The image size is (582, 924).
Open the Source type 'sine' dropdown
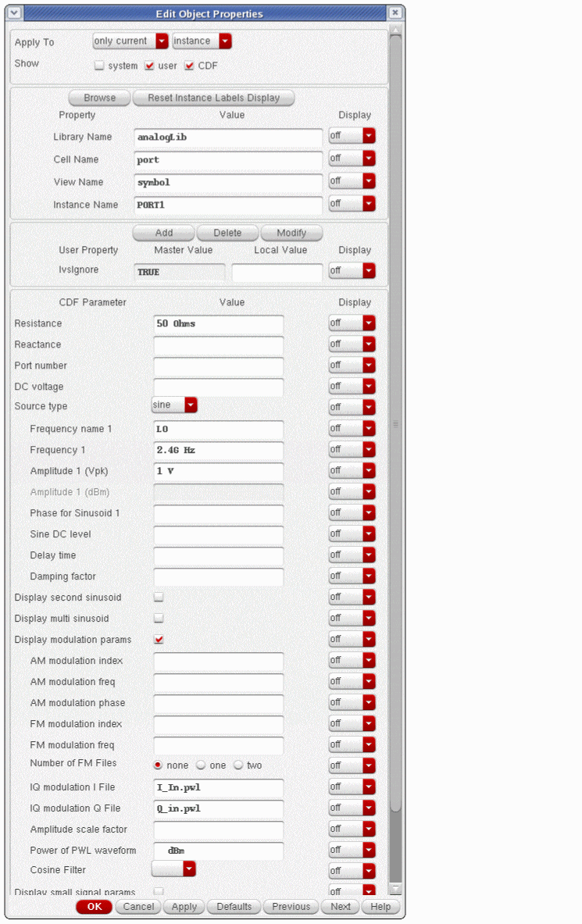[x=174, y=405]
